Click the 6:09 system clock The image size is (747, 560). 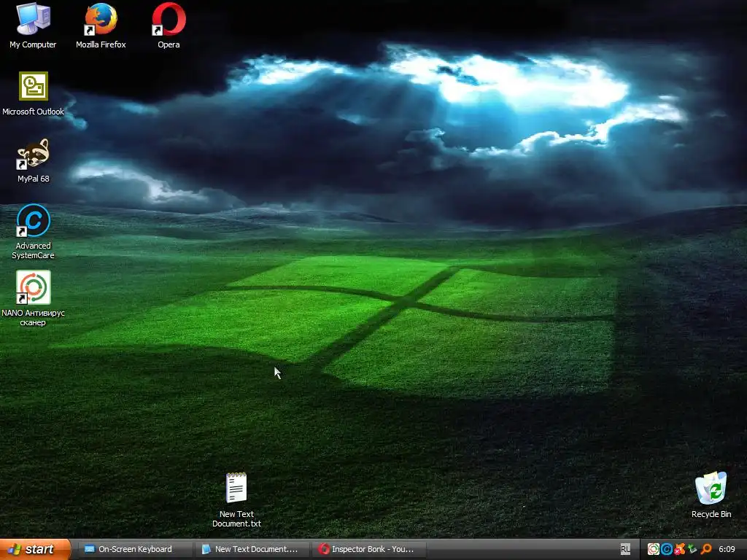click(x=727, y=550)
